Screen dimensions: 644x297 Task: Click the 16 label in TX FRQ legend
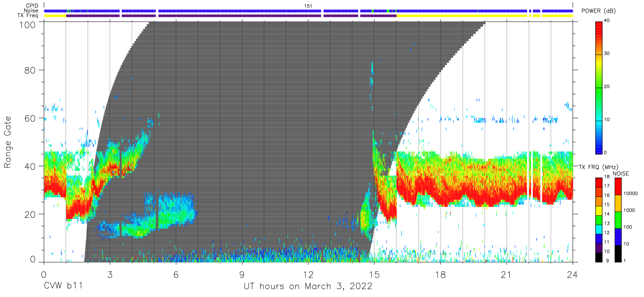coord(607,195)
